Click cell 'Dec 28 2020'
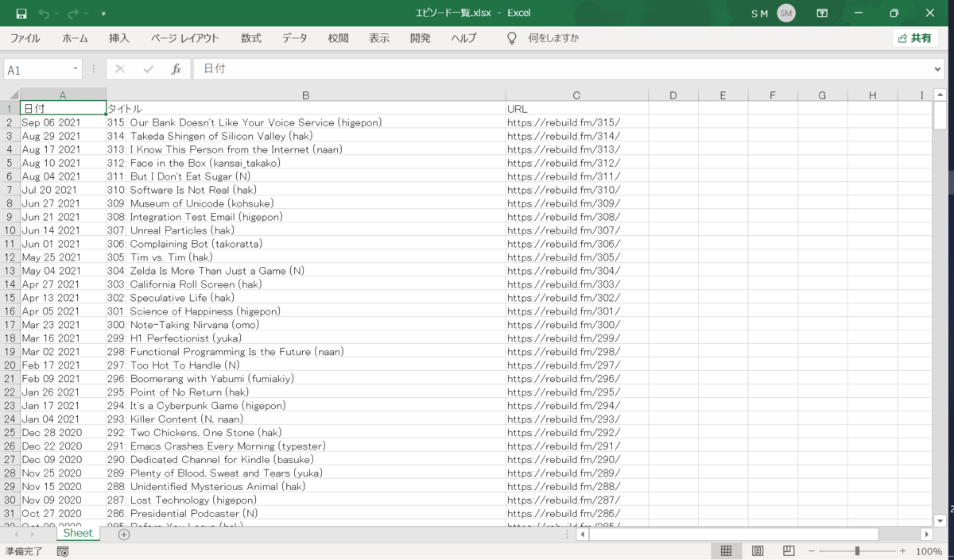 pos(63,433)
